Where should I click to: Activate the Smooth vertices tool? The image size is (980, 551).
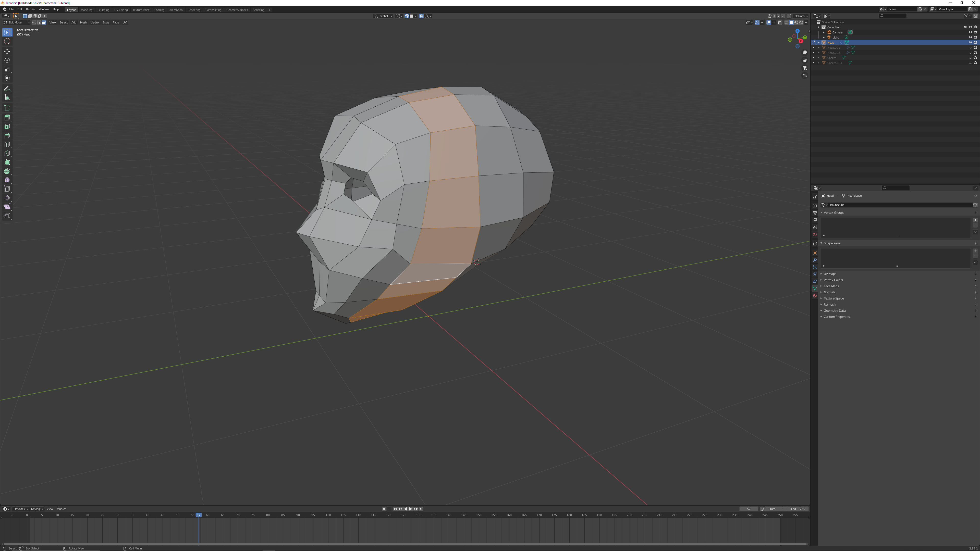click(x=7, y=180)
